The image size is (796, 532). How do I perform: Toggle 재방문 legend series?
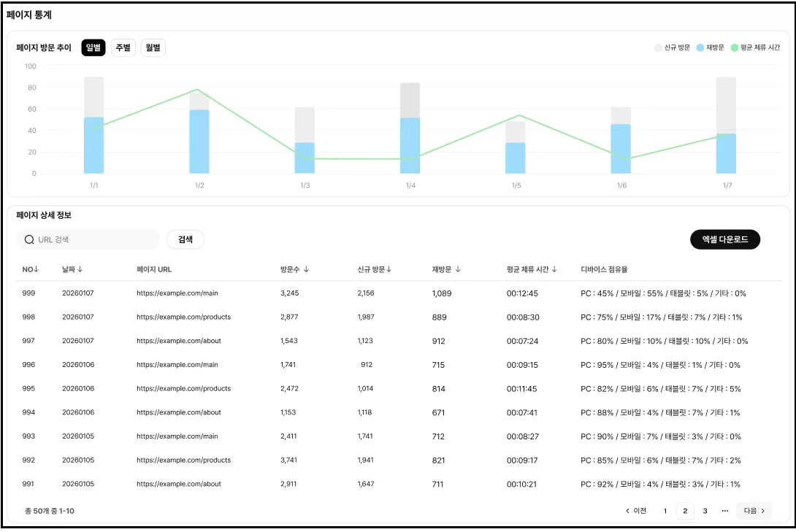[x=711, y=47]
